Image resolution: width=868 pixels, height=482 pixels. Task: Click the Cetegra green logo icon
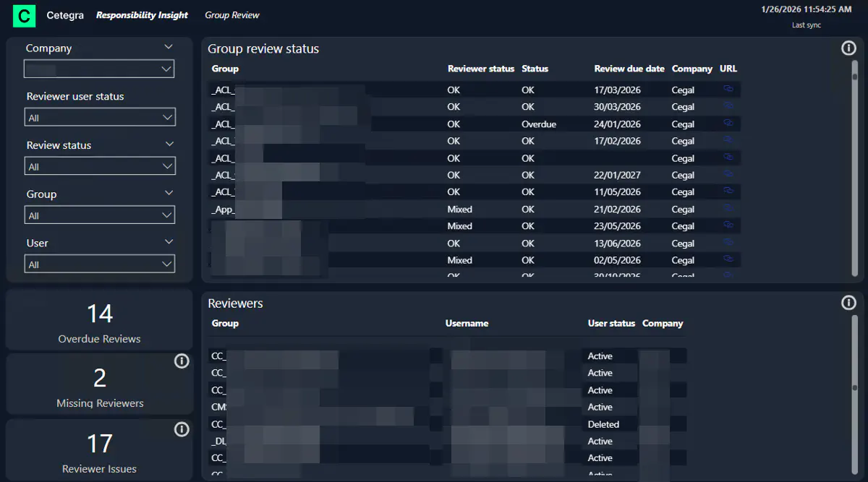(x=24, y=15)
